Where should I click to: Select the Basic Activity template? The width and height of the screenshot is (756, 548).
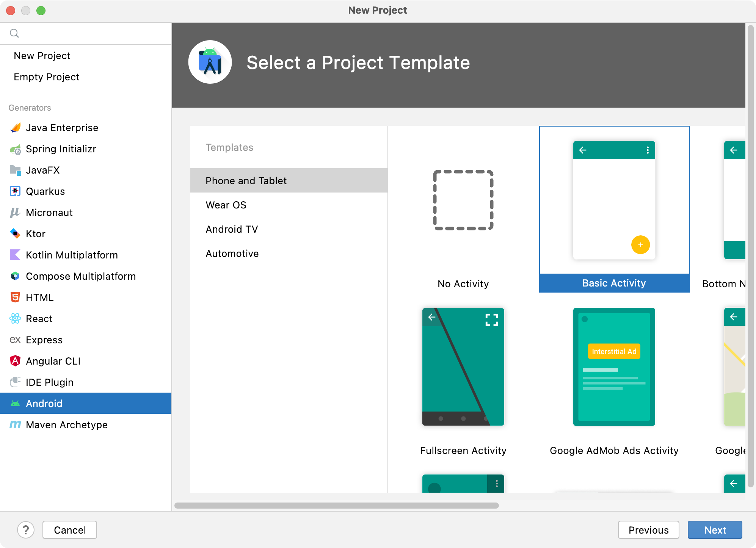[x=614, y=209]
